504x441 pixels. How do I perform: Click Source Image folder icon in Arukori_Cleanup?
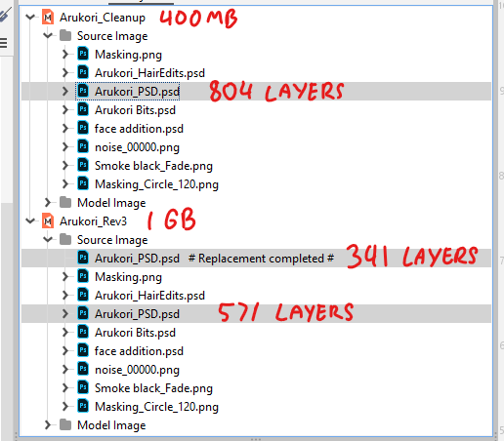[x=65, y=35]
